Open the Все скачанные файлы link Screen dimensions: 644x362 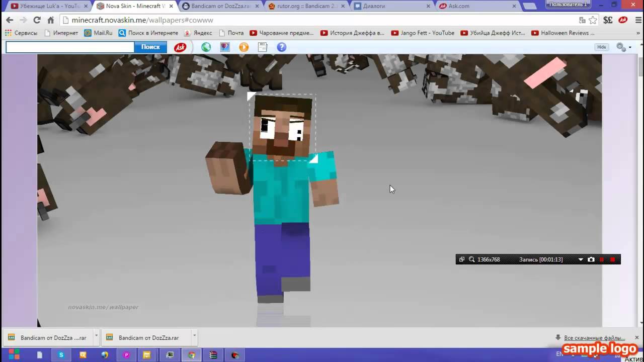(x=594, y=338)
